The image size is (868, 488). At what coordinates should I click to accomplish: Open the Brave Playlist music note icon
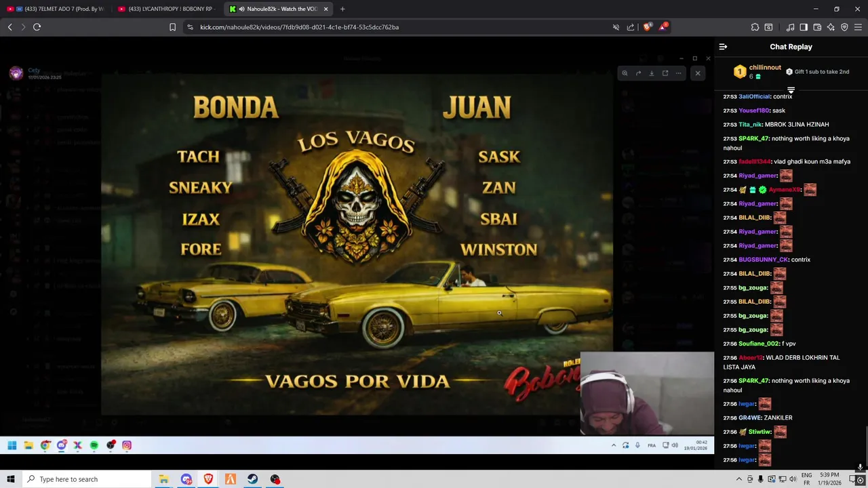coord(790,27)
